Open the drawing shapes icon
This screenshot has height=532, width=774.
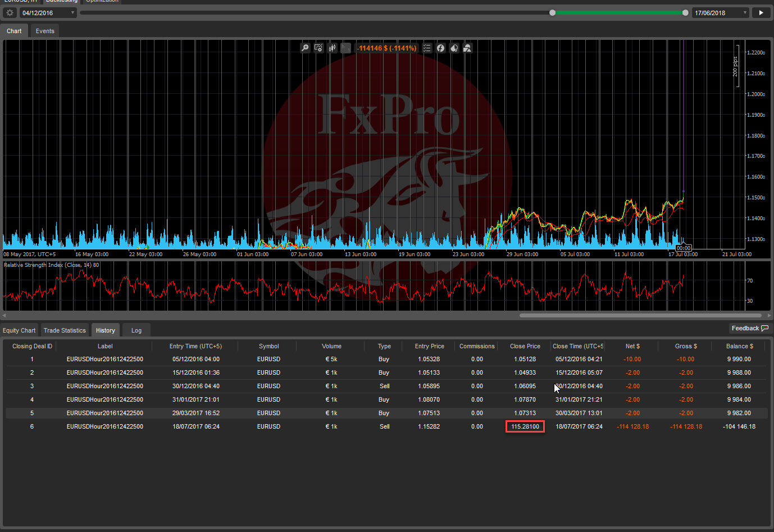click(467, 48)
